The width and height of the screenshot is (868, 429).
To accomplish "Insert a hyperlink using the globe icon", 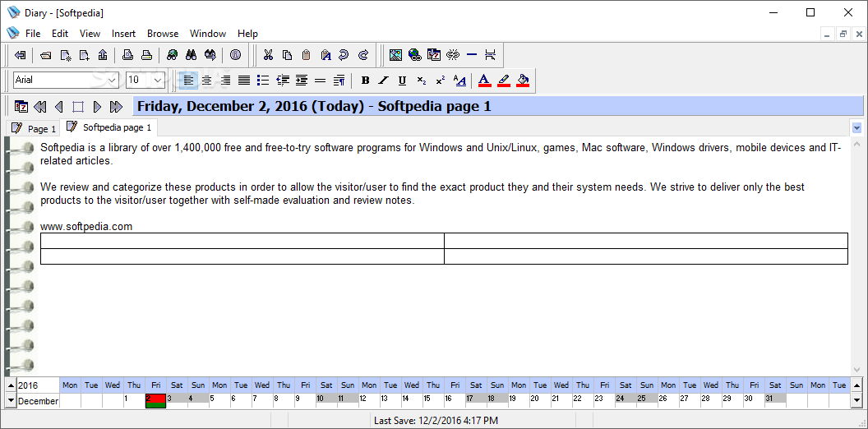I will pos(414,55).
